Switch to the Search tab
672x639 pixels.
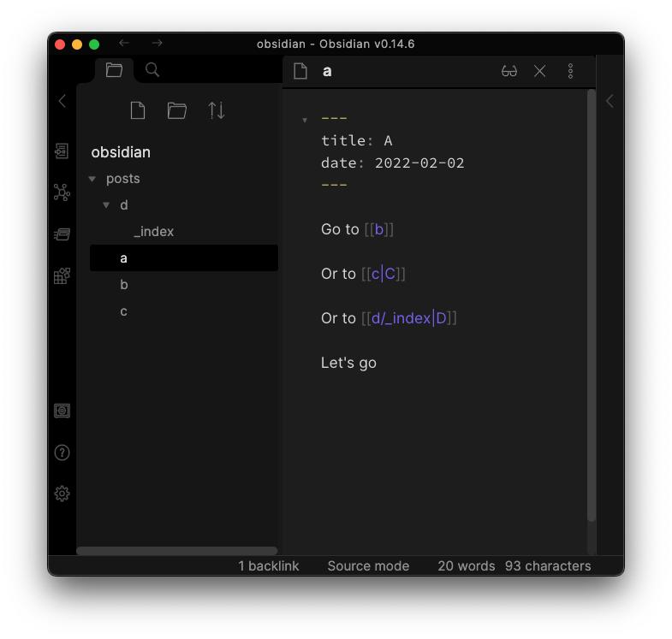tap(152, 69)
